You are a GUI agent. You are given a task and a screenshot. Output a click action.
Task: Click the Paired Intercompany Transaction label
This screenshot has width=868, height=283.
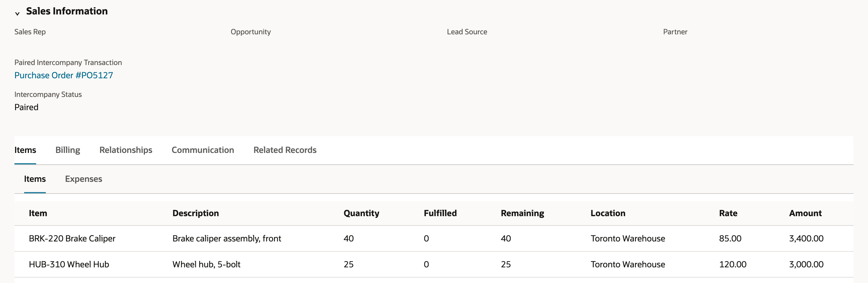[x=68, y=62]
